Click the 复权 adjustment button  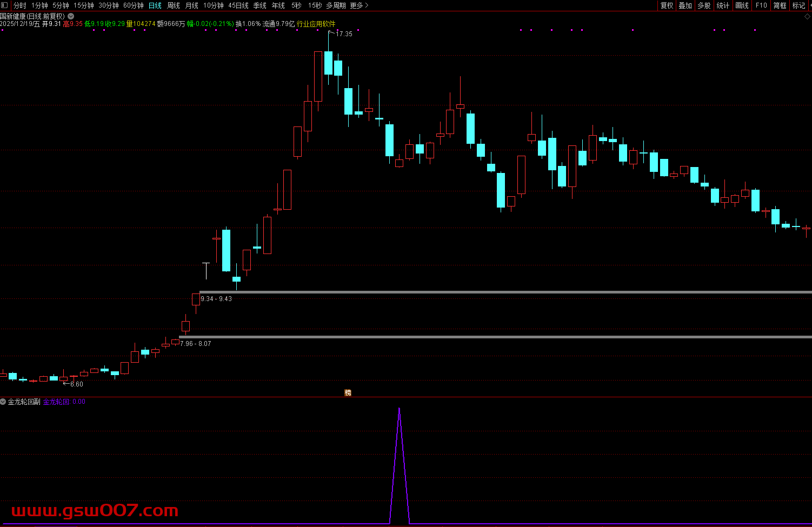pyautogui.click(x=667, y=5)
